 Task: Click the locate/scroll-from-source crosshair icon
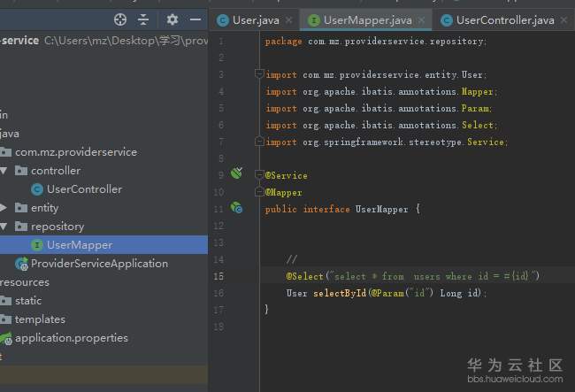coord(120,19)
